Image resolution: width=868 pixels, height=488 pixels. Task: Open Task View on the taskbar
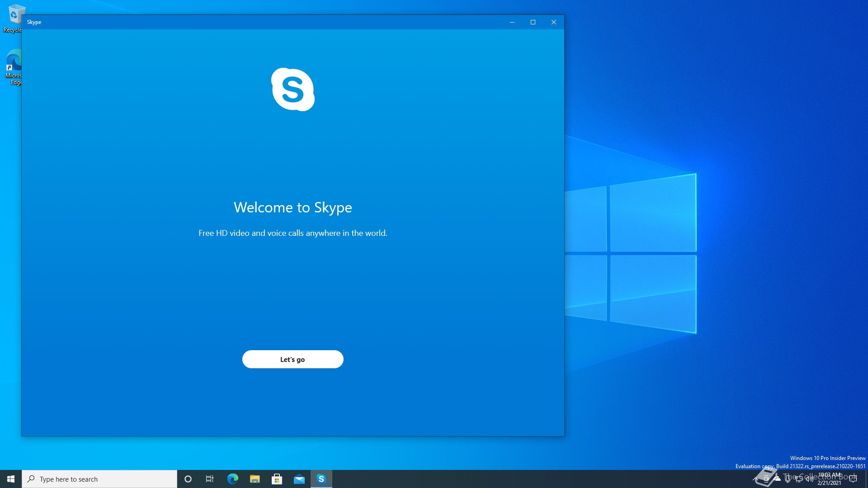[210, 479]
